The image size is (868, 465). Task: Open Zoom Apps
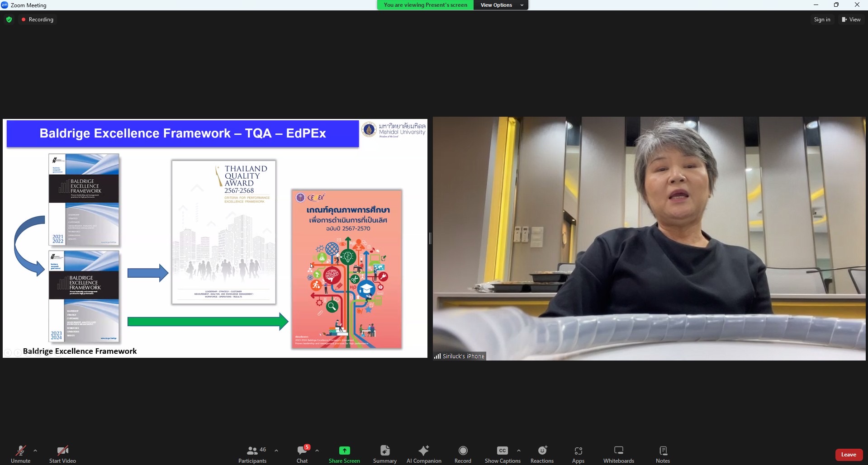578,454
